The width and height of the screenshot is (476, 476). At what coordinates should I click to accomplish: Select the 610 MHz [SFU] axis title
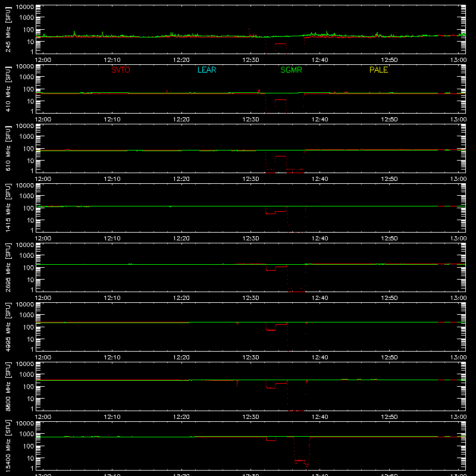[x=8, y=148]
